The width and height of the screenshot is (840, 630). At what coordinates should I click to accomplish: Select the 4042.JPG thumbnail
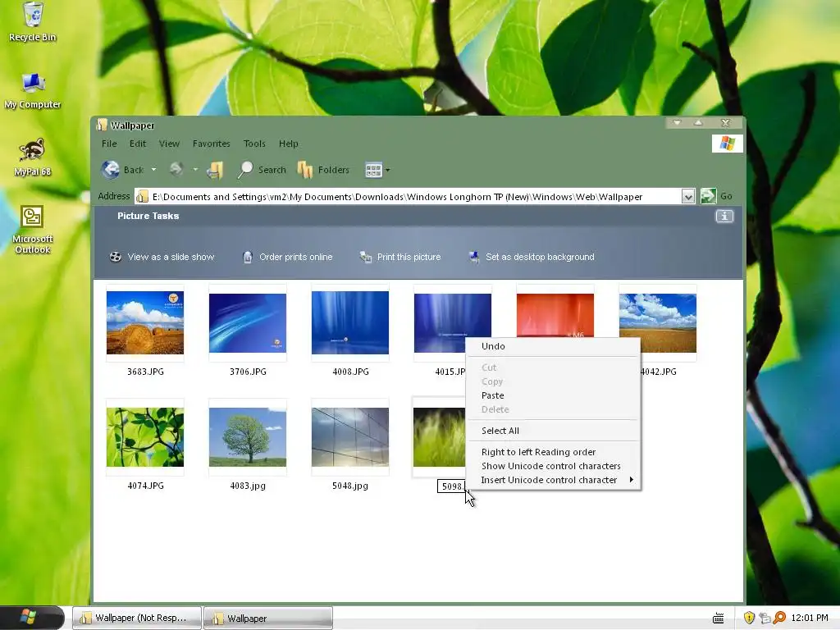[x=658, y=323]
